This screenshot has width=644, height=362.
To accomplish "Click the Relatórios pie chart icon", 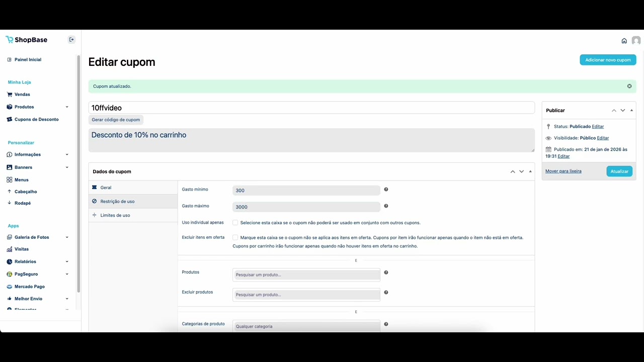I will coord(10,261).
